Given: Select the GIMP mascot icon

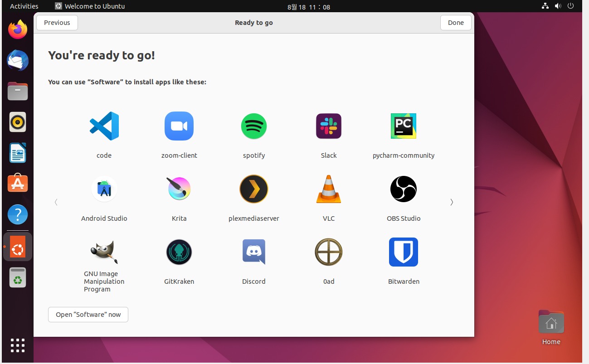Looking at the screenshot, I should pos(104,252).
